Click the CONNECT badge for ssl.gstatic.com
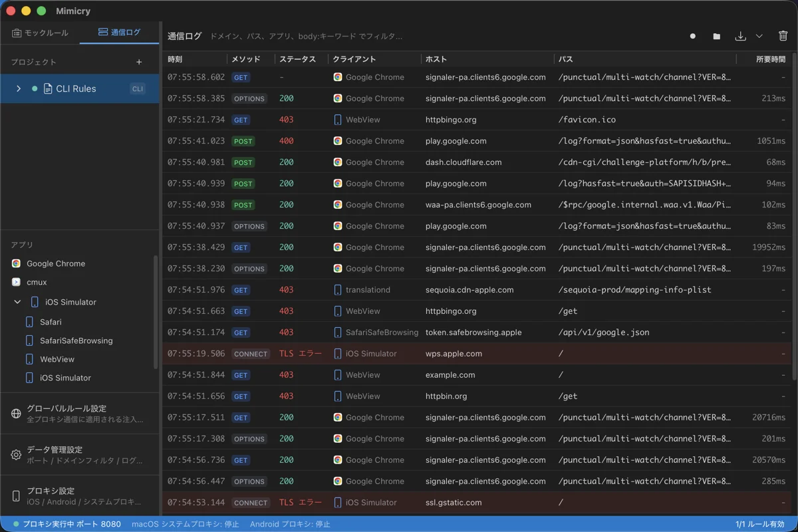This screenshot has height=532, width=798. (251, 503)
